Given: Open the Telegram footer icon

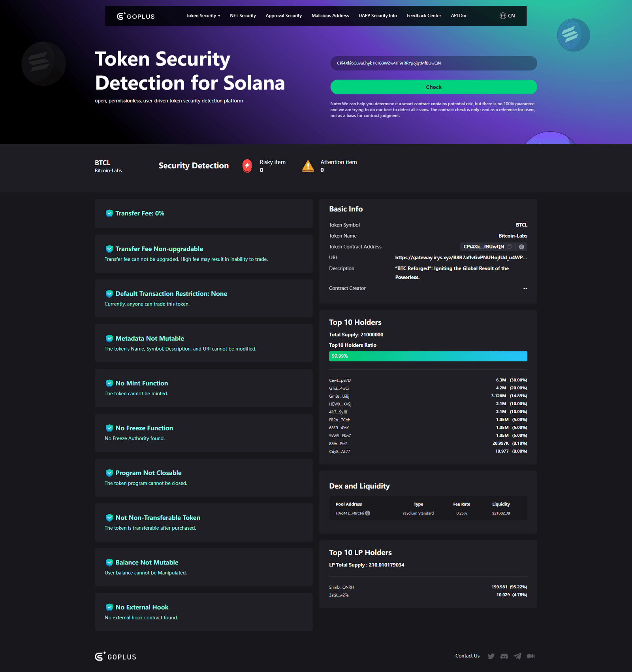Looking at the screenshot, I should pos(517,656).
